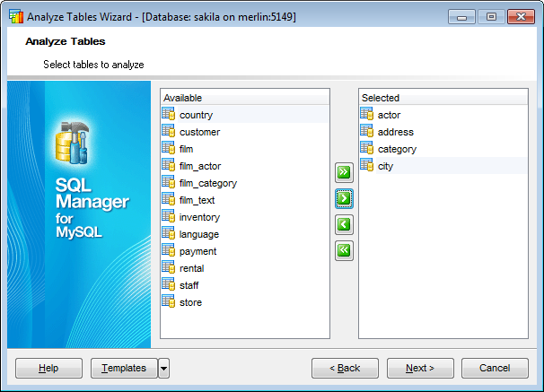Click the move all tables right button
Screen dimensions: 544x392
[x=344, y=172]
